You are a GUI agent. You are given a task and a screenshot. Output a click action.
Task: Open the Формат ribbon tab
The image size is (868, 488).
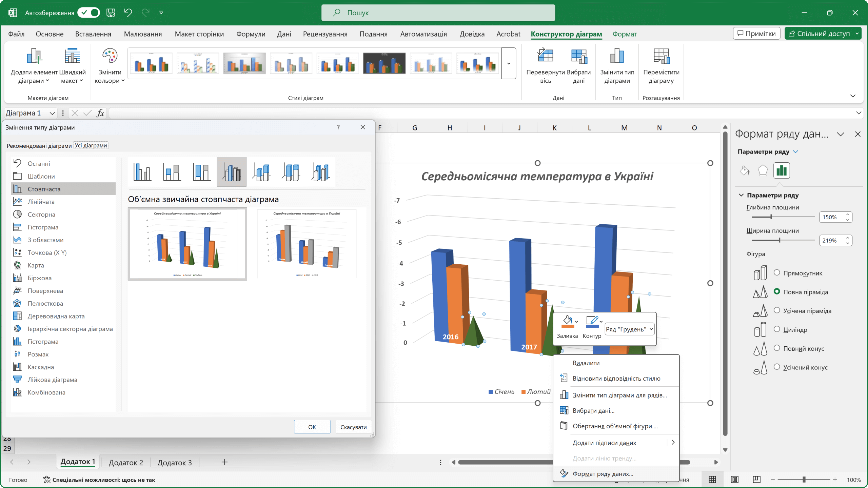pyautogui.click(x=625, y=34)
